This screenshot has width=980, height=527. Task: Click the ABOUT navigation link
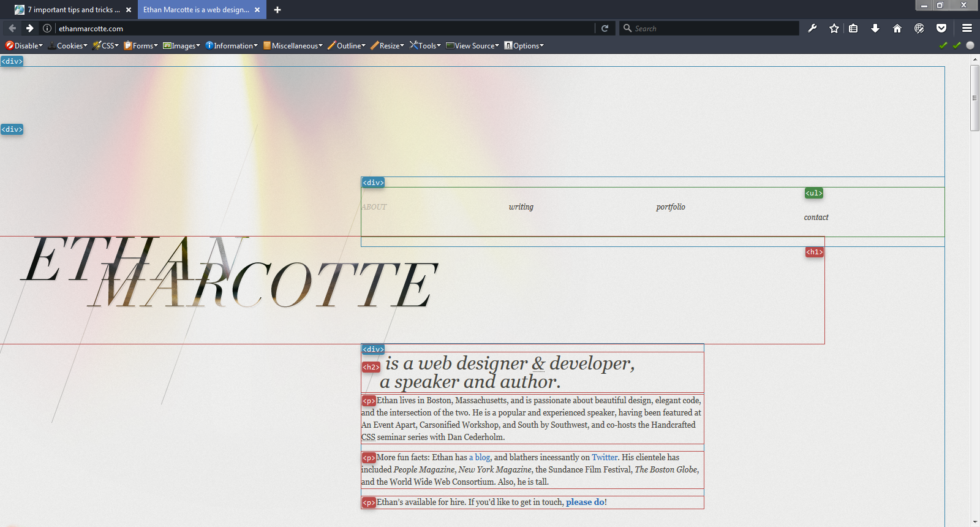click(374, 207)
